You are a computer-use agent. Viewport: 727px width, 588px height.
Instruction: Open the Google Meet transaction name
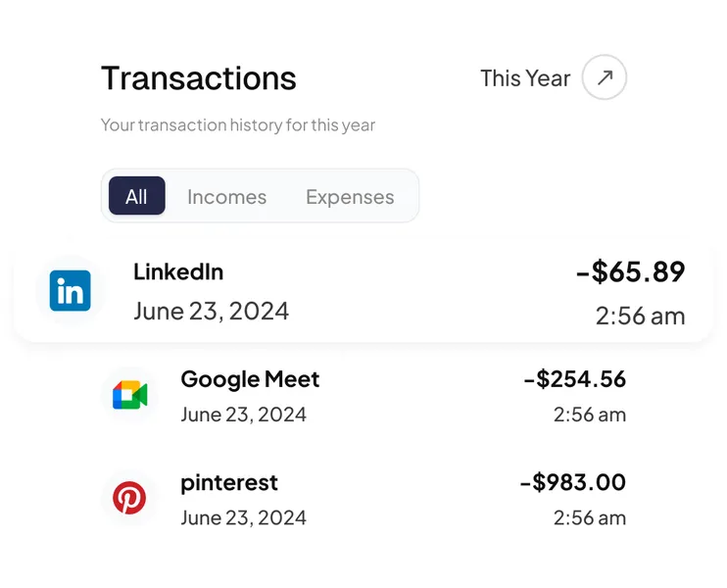coord(250,379)
